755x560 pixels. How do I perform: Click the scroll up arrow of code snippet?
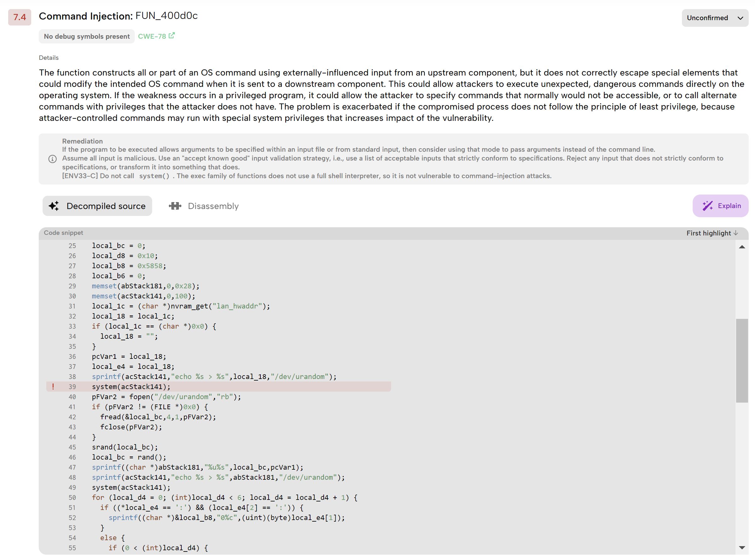pos(742,247)
